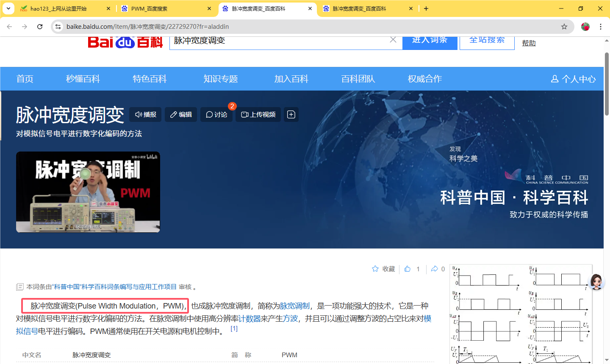Open the 方波 hyperlink

[x=291, y=319]
